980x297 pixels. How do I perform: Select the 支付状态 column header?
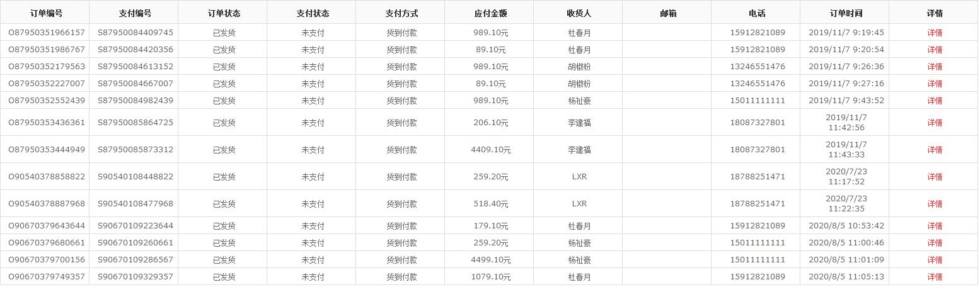point(313,13)
